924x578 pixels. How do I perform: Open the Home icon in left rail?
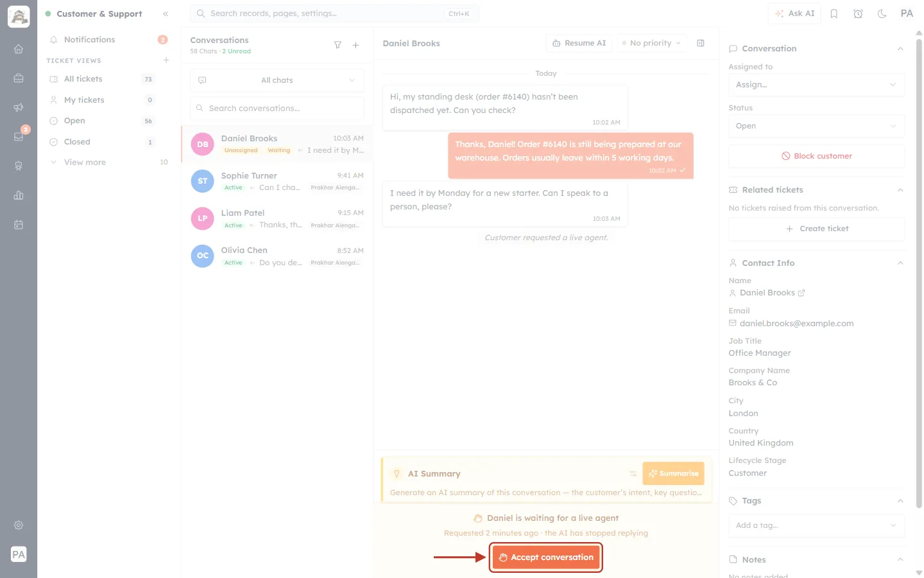[x=19, y=49]
